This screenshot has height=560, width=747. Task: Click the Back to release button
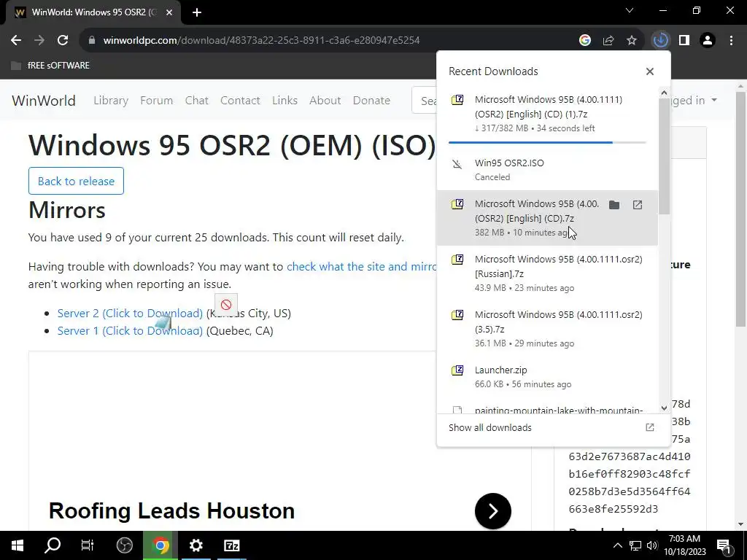click(x=76, y=181)
